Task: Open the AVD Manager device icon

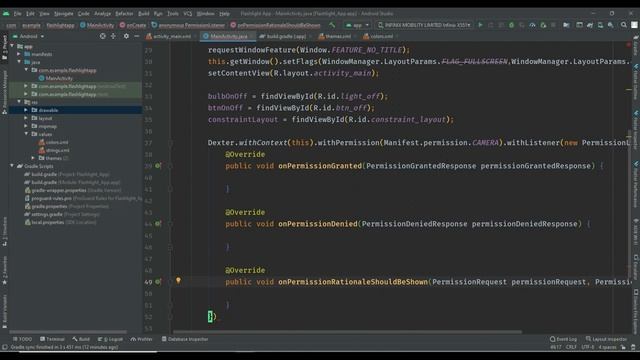Action: pyautogui.click(x=600, y=25)
